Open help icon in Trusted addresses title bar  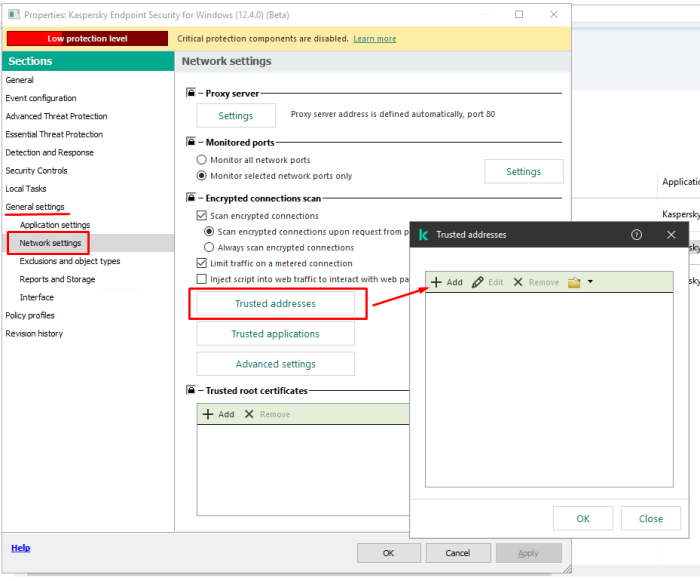[x=636, y=234]
